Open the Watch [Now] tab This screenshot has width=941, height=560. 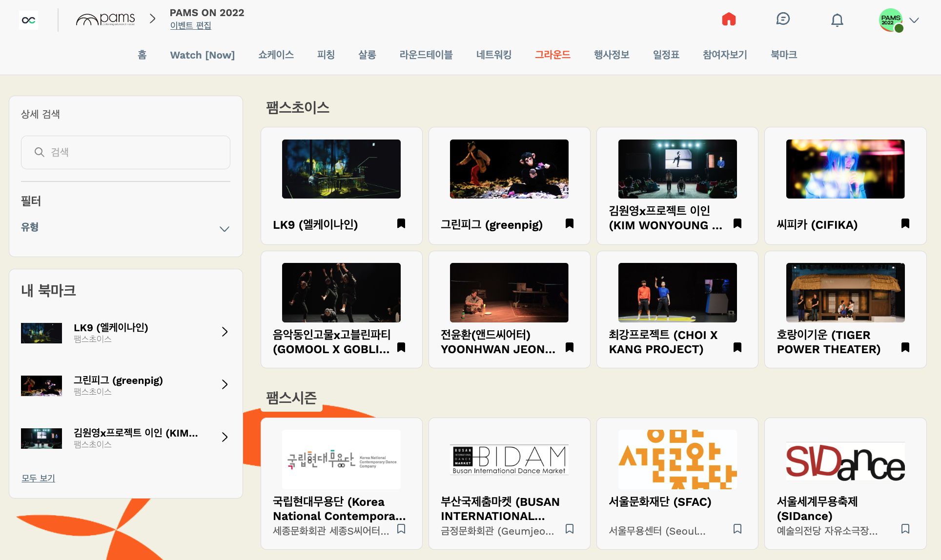(x=202, y=55)
